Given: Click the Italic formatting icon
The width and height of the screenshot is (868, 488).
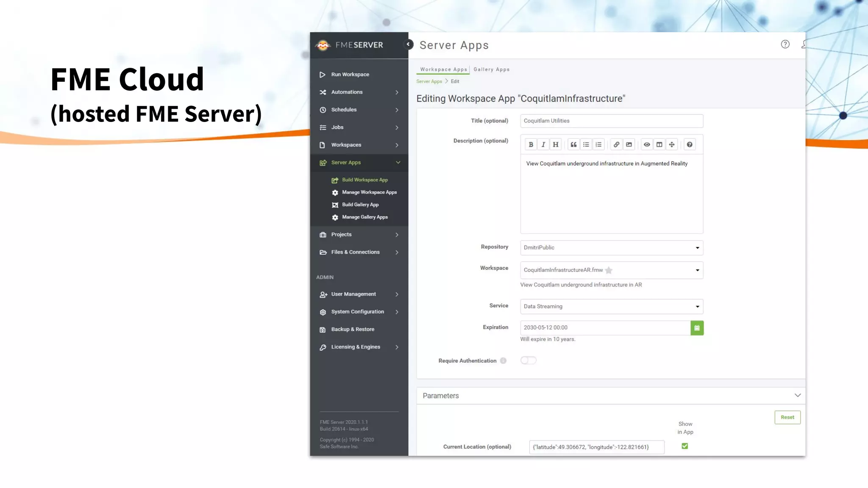Looking at the screenshot, I should coord(543,144).
